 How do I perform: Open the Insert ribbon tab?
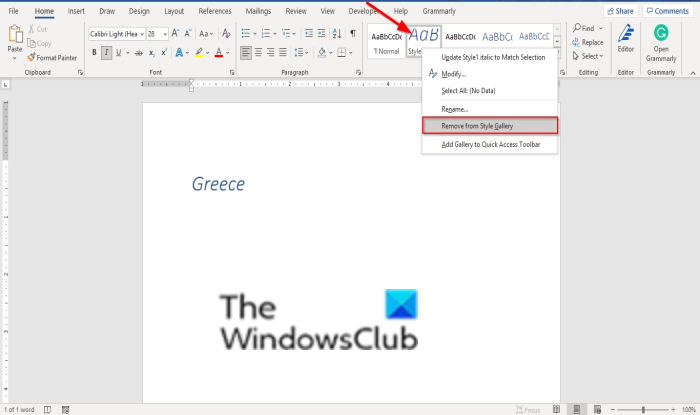[x=76, y=11]
